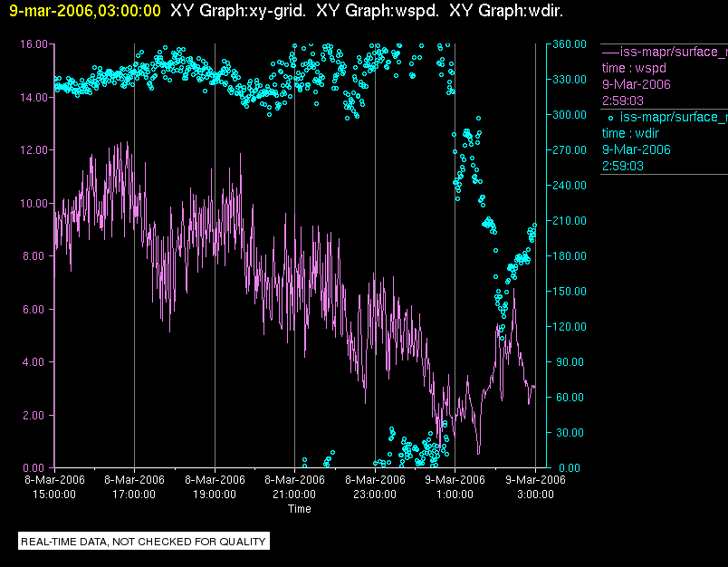Image resolution: width=728 pixels, height=567 pixels.
Task: Click the '120.00' right axis label
Action: tap(570, 326)
